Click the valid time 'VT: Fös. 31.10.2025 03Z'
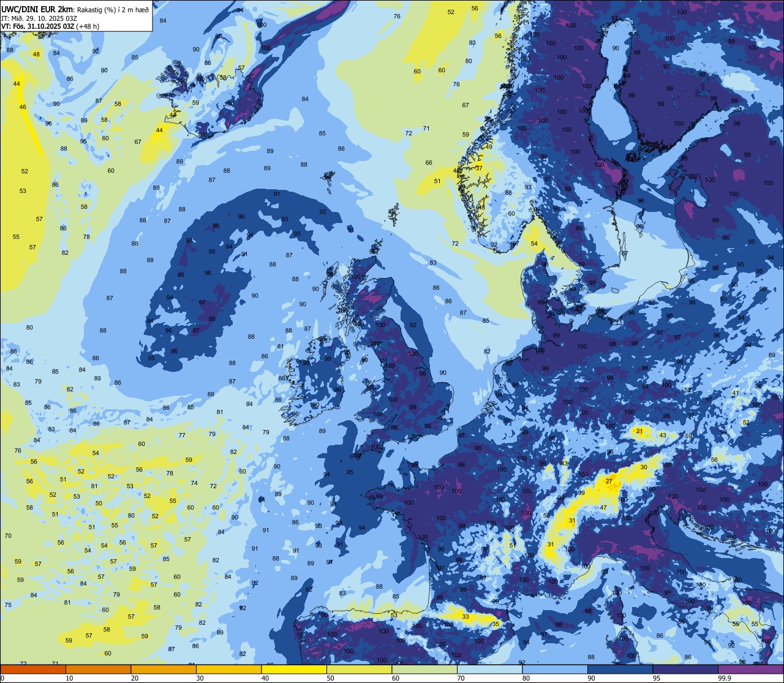 38,26
